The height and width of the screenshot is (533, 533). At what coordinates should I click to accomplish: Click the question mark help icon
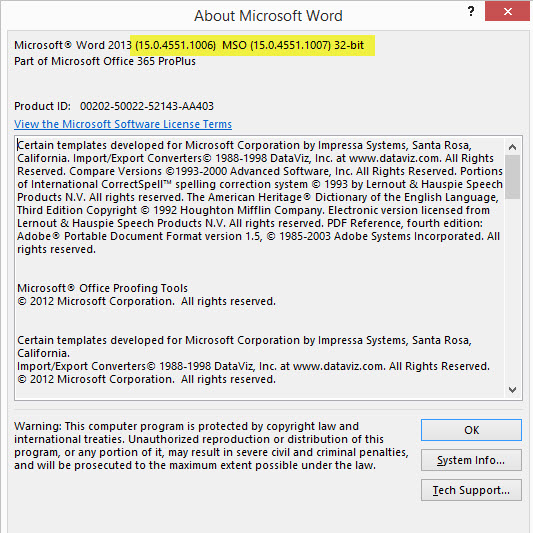[471, 12]
